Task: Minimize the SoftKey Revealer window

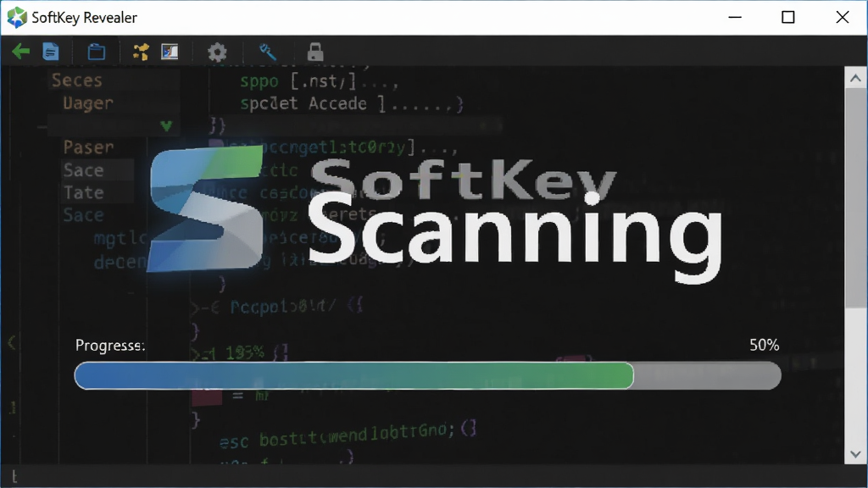Action: [x=735, y=17]
